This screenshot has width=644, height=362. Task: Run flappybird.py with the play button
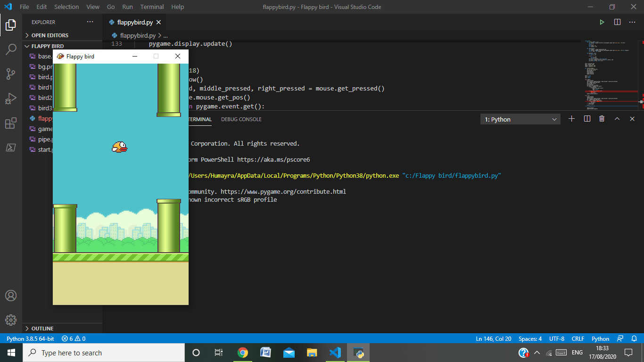(x=602, y=22)
